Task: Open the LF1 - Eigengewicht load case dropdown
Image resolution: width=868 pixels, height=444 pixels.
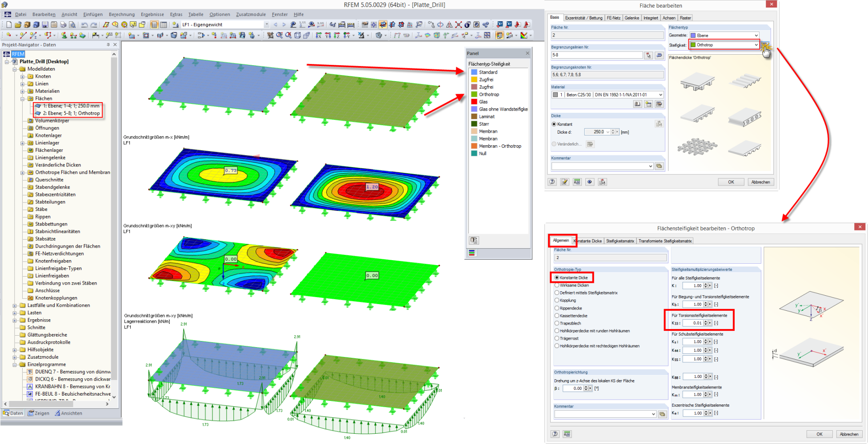Action: pos(267,24)
